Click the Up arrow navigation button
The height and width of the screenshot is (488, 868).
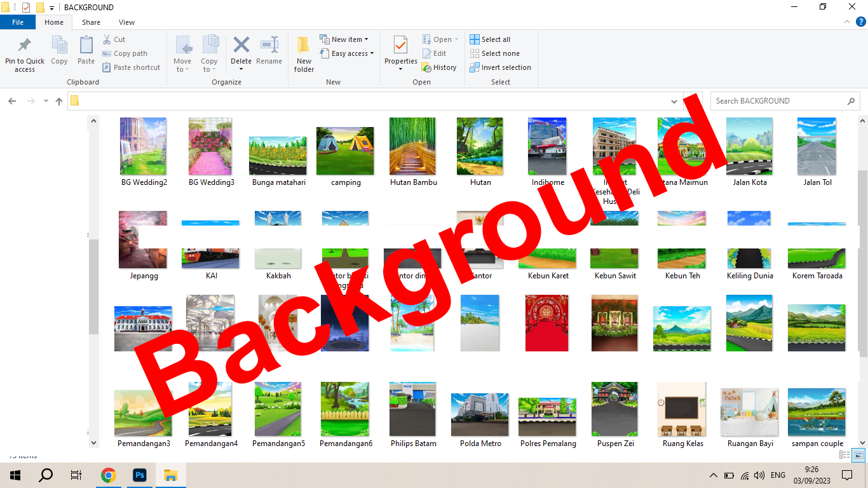59,101
